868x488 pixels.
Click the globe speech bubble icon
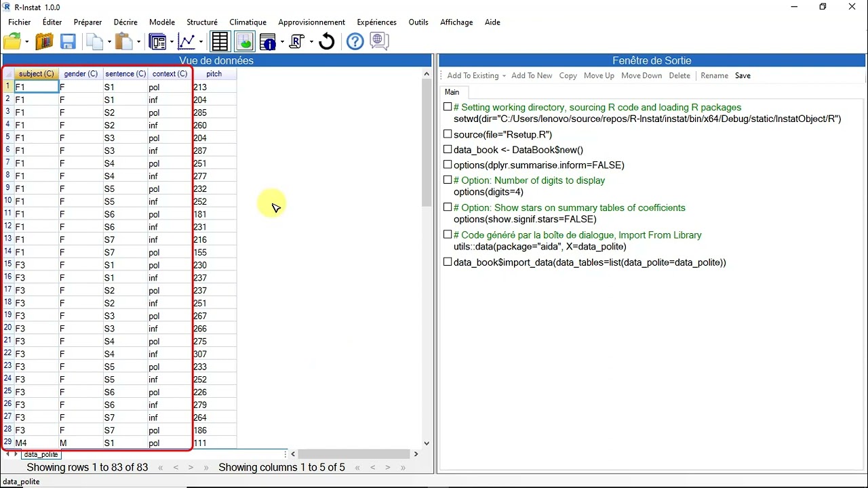pos(380,42)
